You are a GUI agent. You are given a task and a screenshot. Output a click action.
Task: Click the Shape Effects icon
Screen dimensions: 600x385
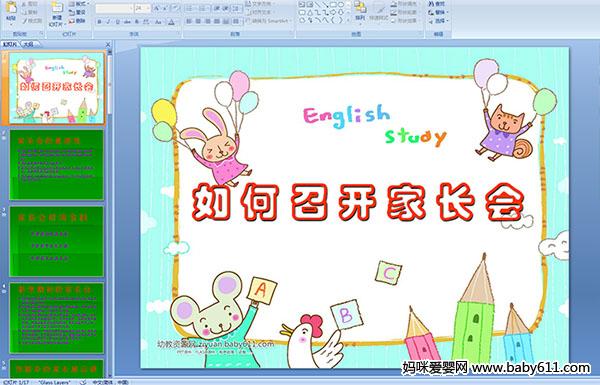click(394, 21)
